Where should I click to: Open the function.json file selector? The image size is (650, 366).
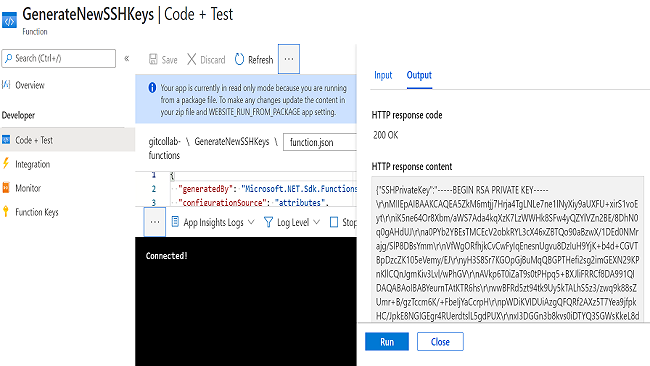[x=320, y=142]
